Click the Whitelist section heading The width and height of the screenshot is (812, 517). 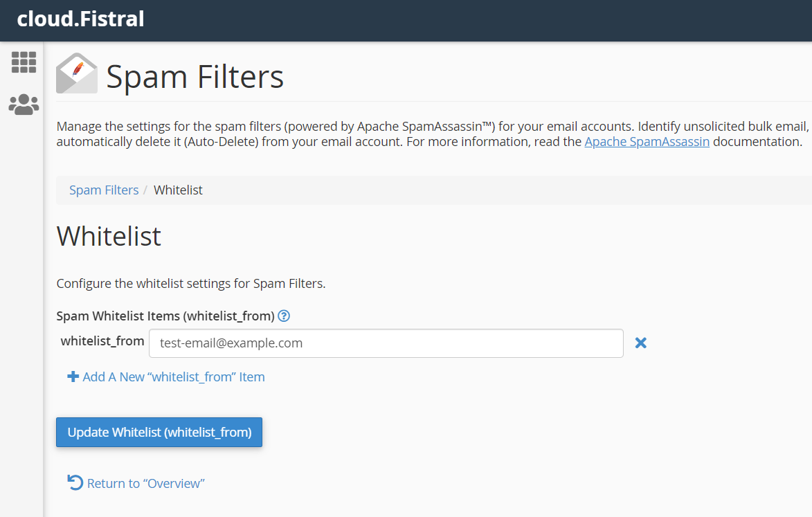[x=109, y=237]
